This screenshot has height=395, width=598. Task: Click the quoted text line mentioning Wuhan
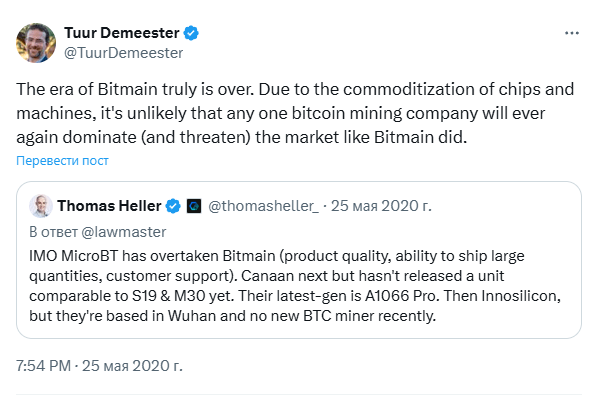pos(232,316)
